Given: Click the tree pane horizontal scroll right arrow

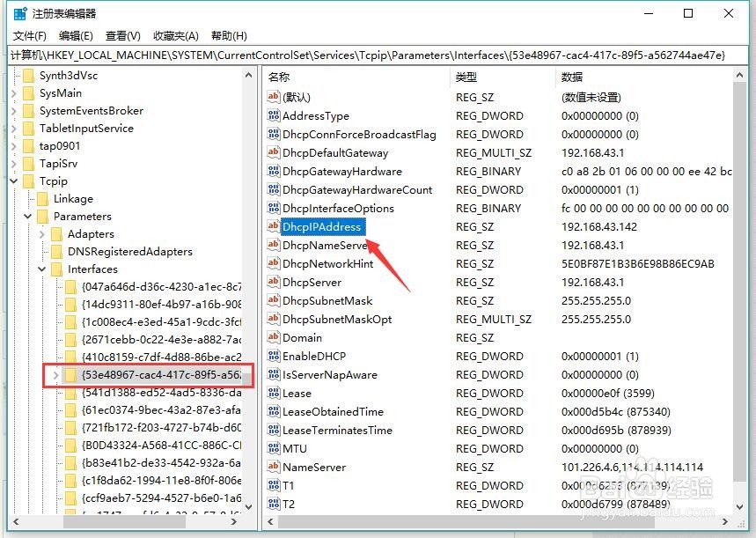Looking at the screenshot, I should tap(234, 521).
